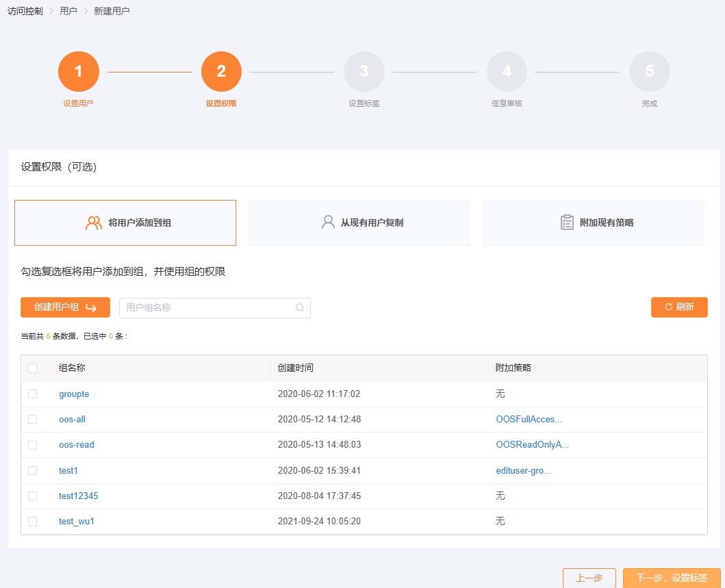Click the search magnifier icon in group name field
Viewport: 725px width, 588px height.
pyautogui.click(x=299, y=308)
